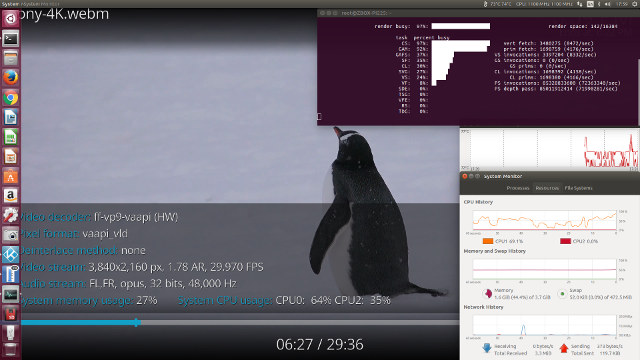Launch Terminal from the dock

click(10, 39)
